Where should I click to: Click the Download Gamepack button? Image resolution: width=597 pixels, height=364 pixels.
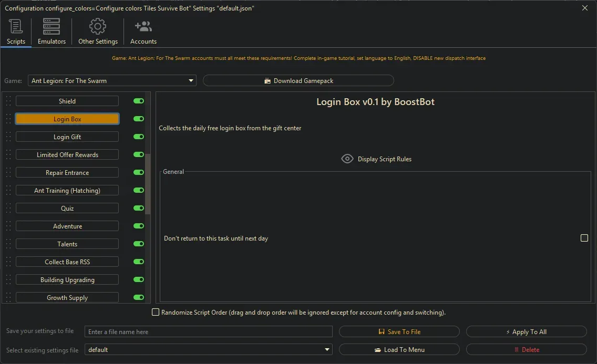pyautogui.click(x=298, y=81)
